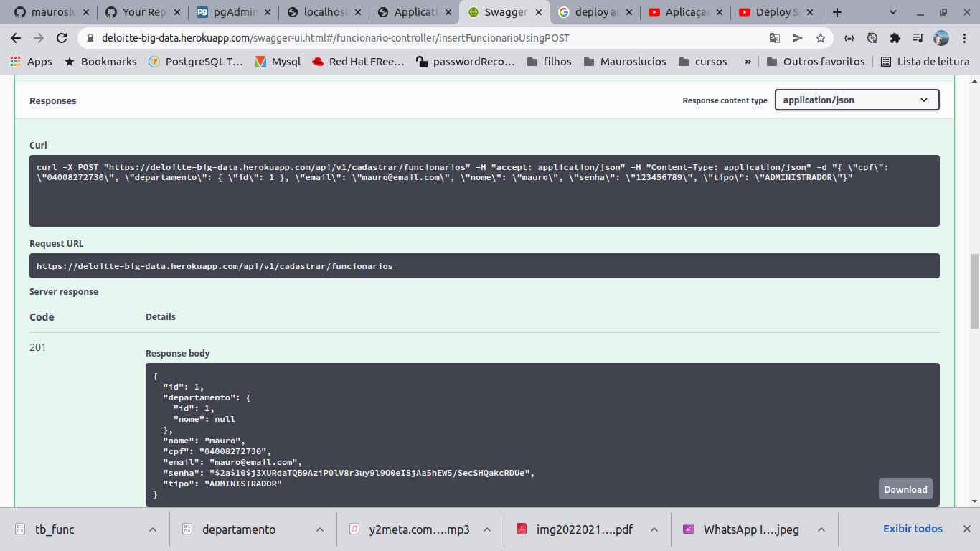Open the Extensions puzzle icon
Screen dimensions: 980x551
pyautogui.click(x=895, y=38)
